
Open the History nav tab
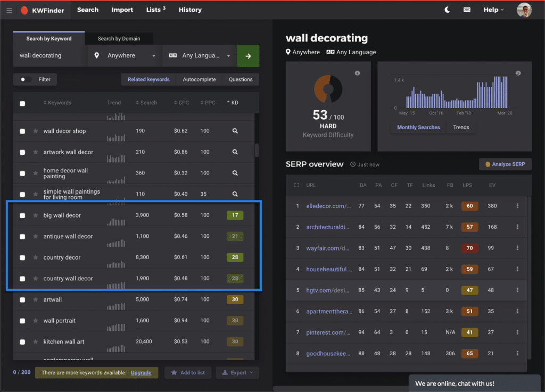(190, 10)
